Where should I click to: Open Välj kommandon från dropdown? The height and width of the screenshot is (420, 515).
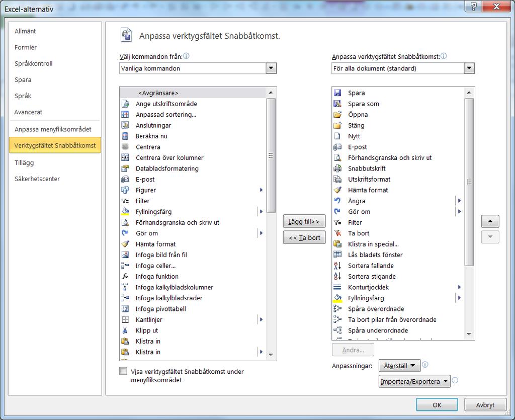coord(271,68)
